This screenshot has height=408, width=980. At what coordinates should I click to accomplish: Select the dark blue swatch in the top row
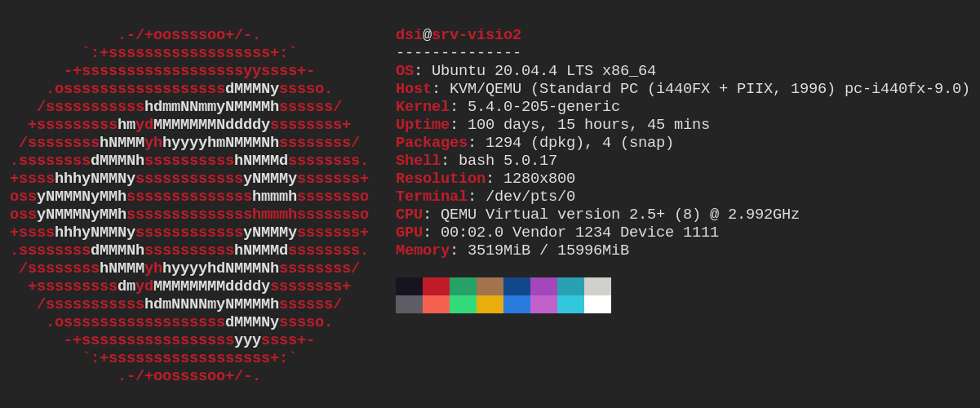click(517, 286)
